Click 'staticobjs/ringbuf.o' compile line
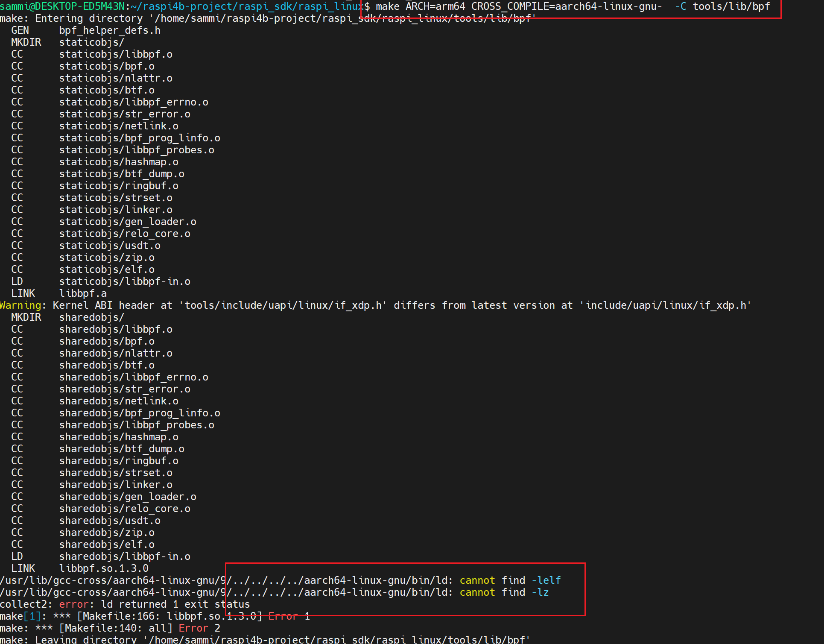 [119, 186]
